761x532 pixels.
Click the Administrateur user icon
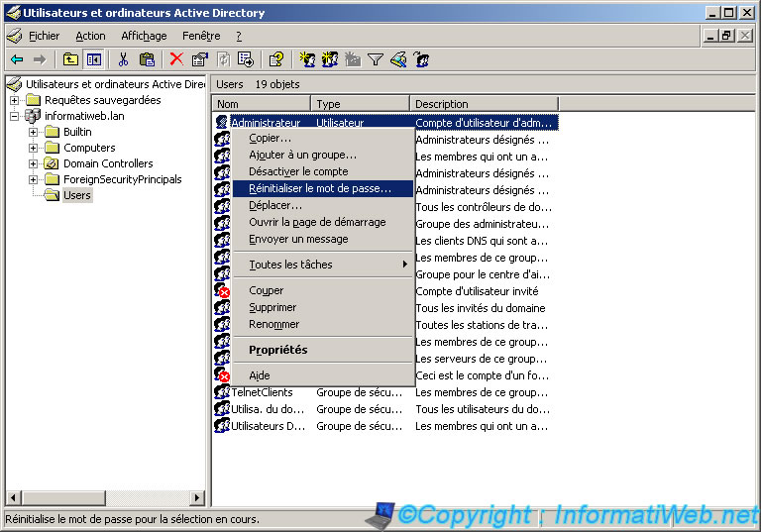point(222,122)
